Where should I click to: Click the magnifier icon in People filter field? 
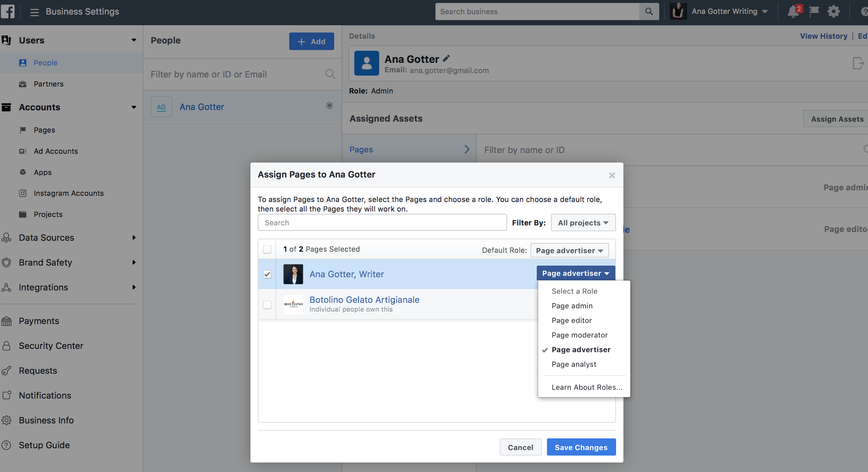(x=330, y=74)
